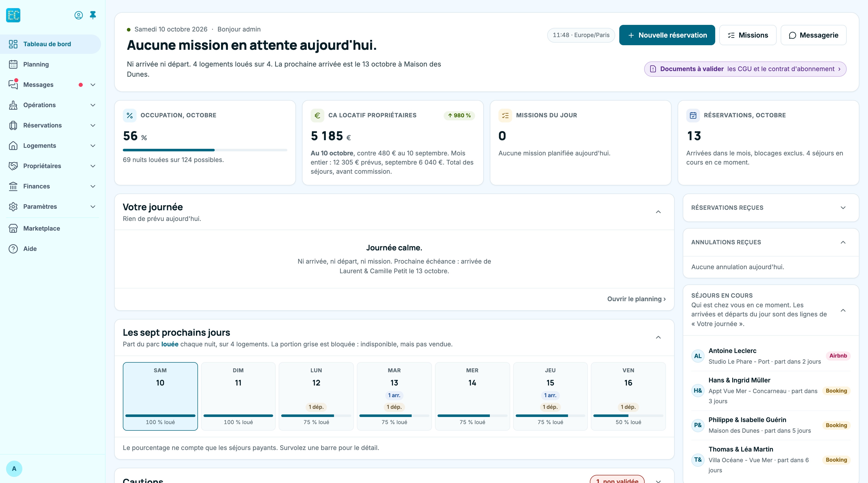Image resolution: width=868 pixels, height=483 pixels.
Task: Open Antoine Leclerc stay row
Action: point(771,356)
